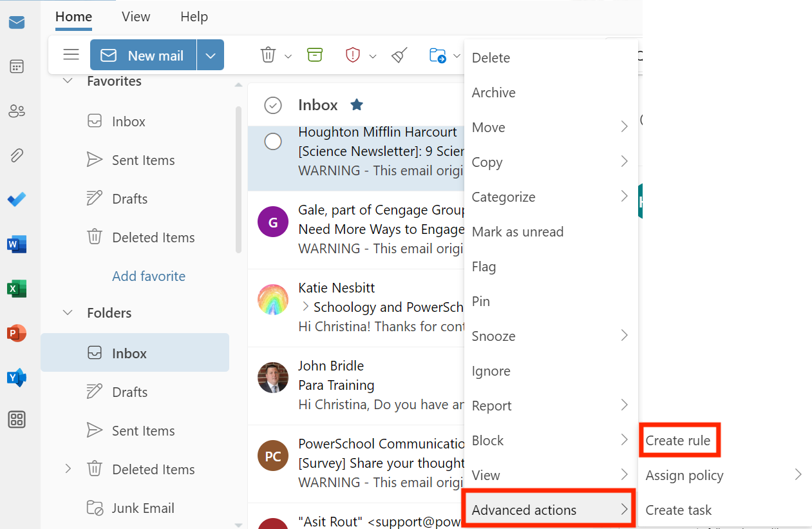812x529 pixels.
Task: Choose Create task in the submenu
Action: (x=725, y=510)
